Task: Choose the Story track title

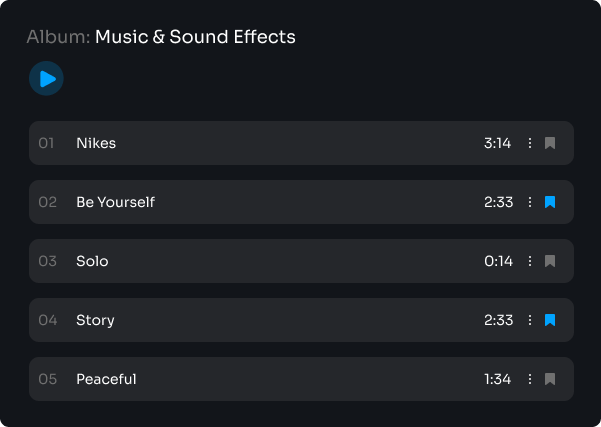Action: 95,320
